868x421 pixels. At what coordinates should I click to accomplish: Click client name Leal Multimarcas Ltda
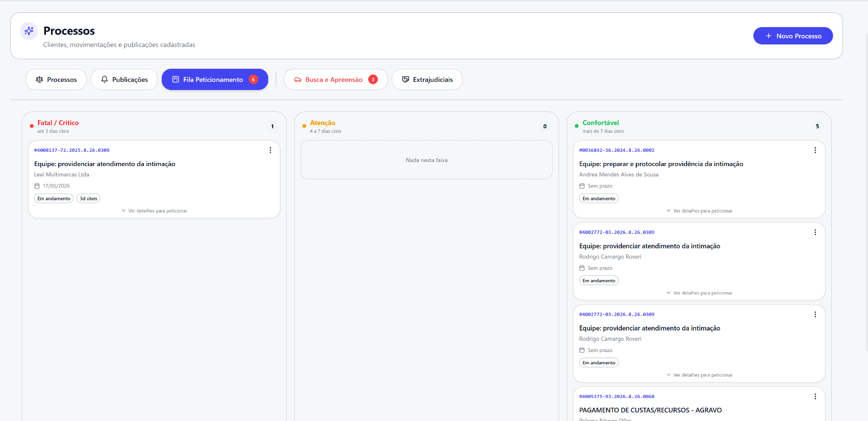click(x=62, y=175)
